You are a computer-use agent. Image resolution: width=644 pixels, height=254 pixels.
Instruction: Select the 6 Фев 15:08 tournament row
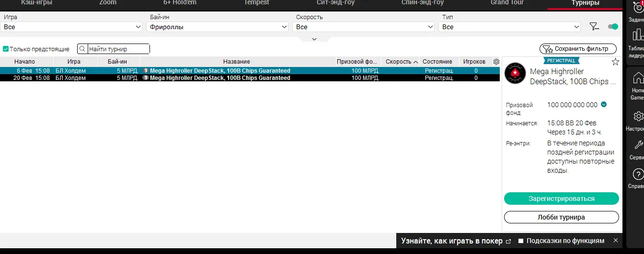click(250, 71)
